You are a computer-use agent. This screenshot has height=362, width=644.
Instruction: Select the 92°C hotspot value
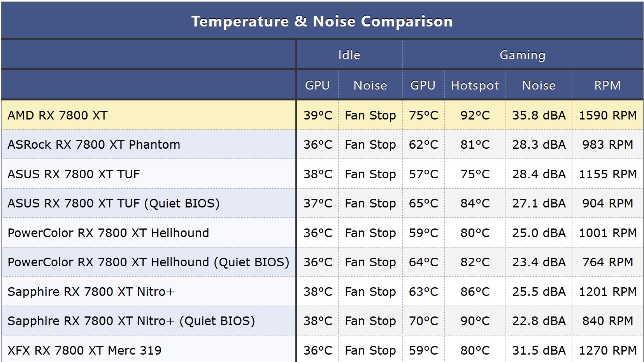pos(475,115)
